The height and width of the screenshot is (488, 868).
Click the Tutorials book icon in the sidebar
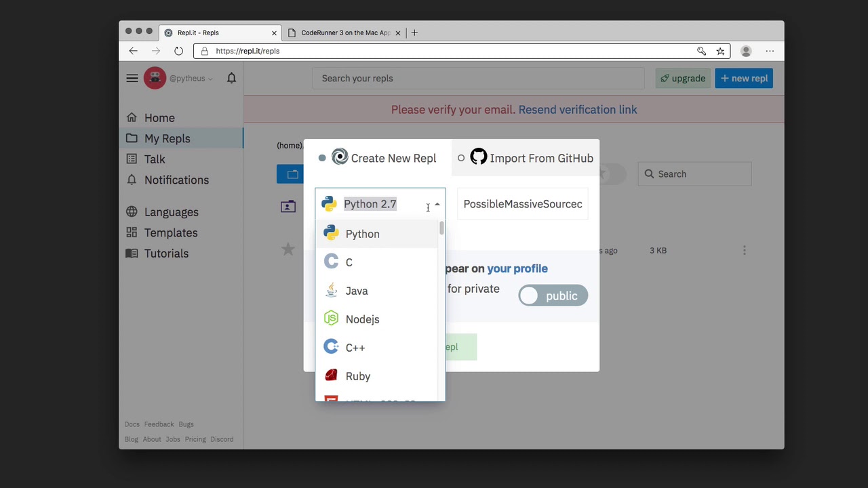tap(132, 253)
